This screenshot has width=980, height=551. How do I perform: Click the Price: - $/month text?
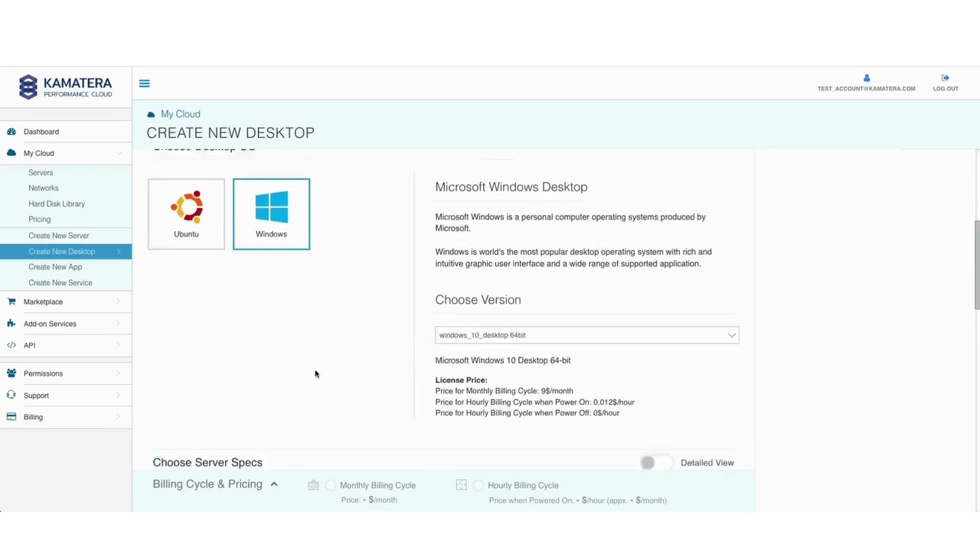point(369,500)
